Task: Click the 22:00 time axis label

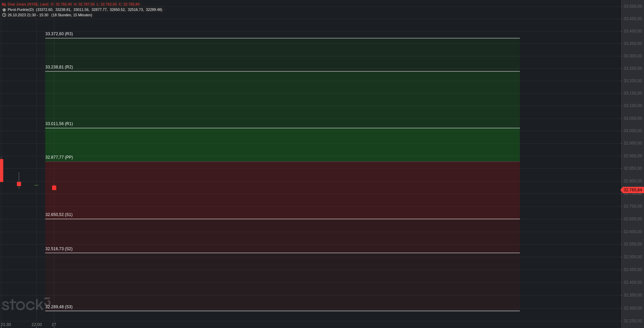Action: (x=37, y=325)
